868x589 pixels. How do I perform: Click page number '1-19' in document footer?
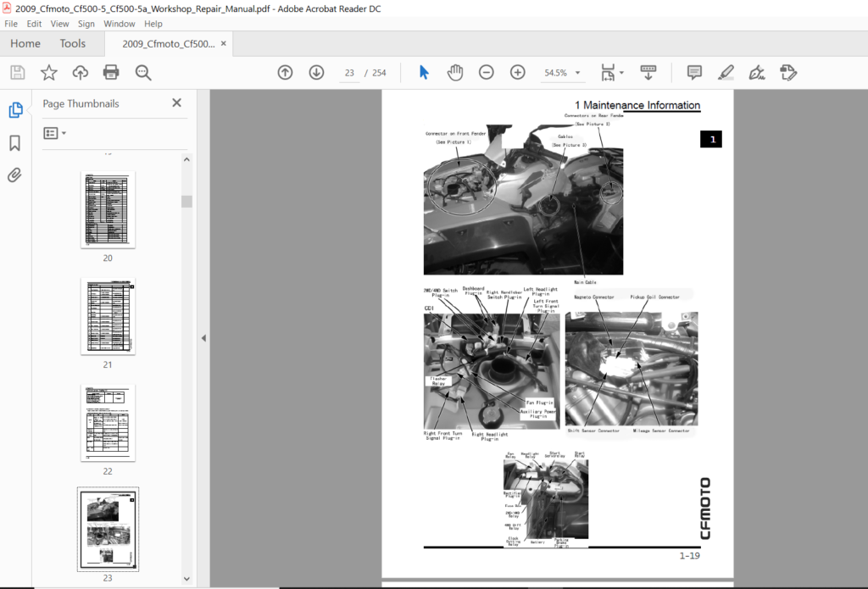[x=690, y=556]
